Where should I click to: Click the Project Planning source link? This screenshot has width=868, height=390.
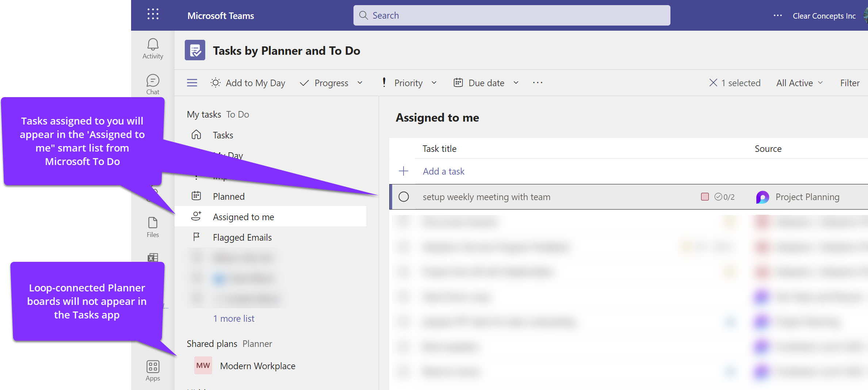(807, 197)
